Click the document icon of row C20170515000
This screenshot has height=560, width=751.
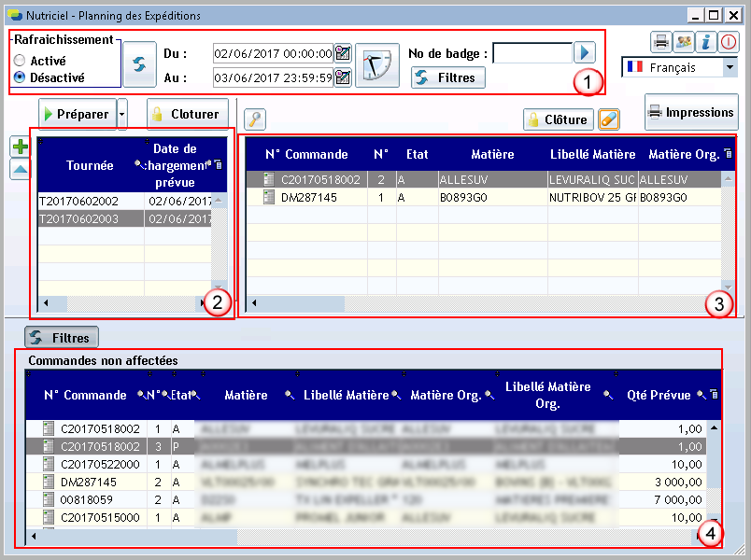49,517
